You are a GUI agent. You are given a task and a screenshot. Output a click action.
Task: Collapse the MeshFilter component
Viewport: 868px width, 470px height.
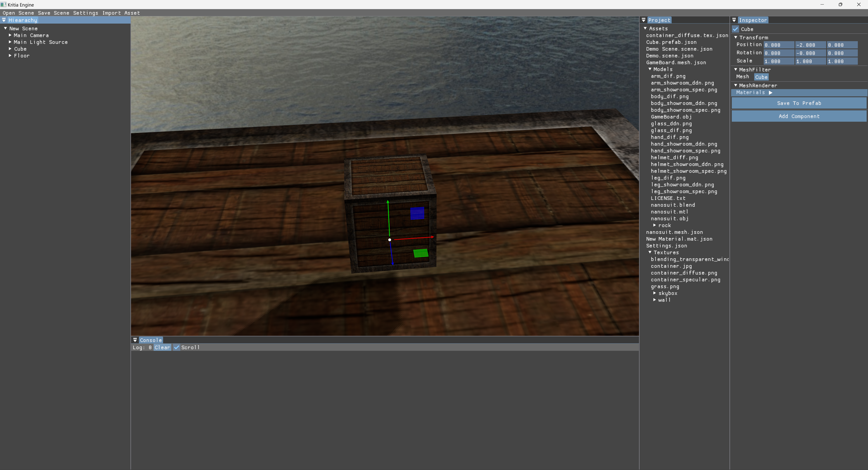coord(736,69)
